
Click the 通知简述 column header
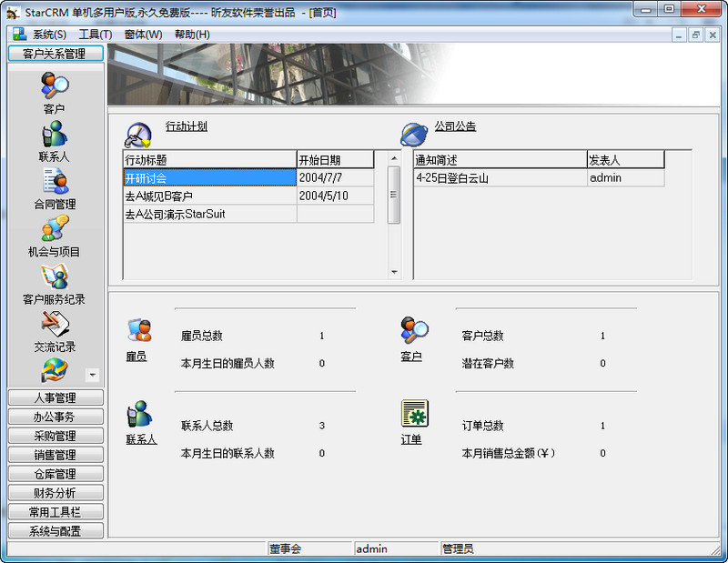pyautogui.click(x=500, y=160)
